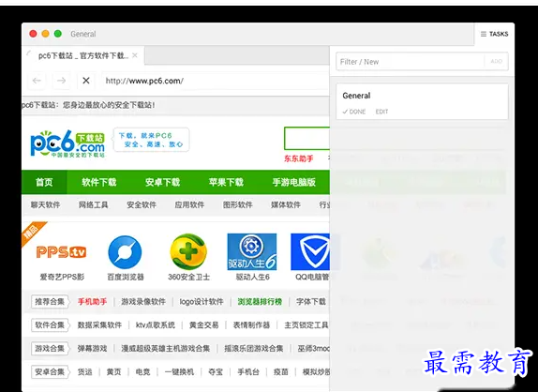This screenshot has width=538, height=392.
Task: Open the 游戏录像软件 link
Action: [143, 302]
